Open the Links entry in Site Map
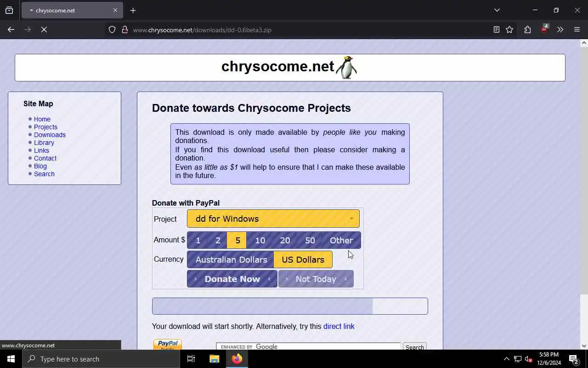Image resolution: width=588 pixels, height=368 pixels. (41, 150)
